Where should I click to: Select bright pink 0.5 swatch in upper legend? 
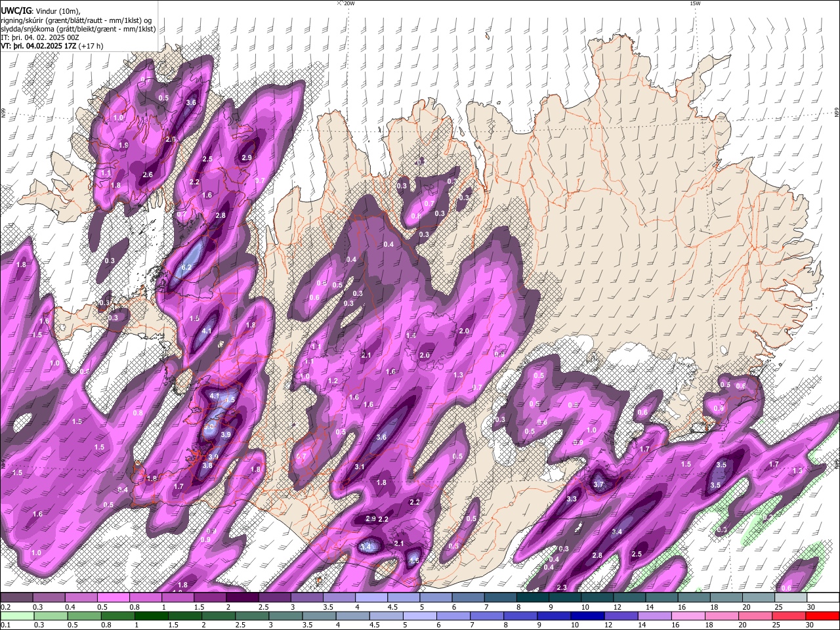(113, 598)
